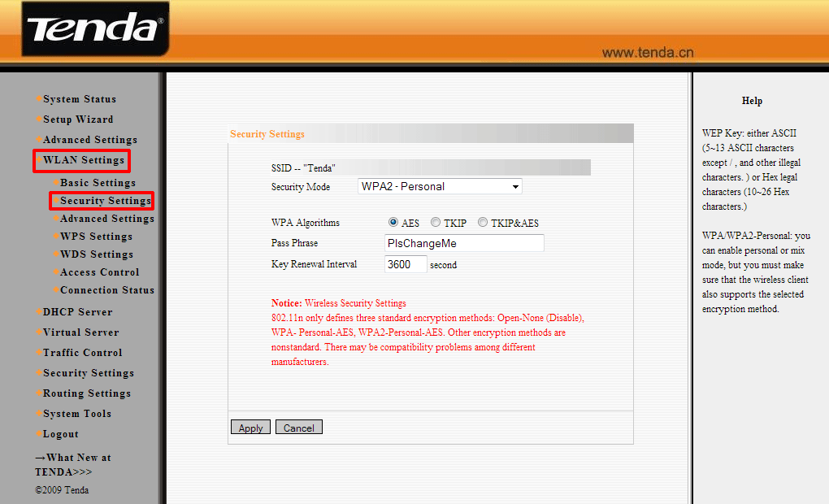Select WLAN Security Settings submenu item
Viewport: 829px width, 504px height.
[106, 201]
